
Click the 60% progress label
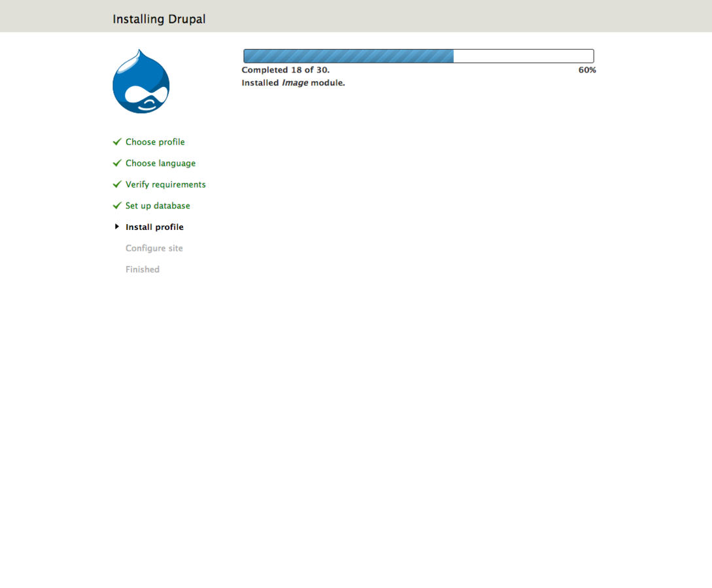587,70
